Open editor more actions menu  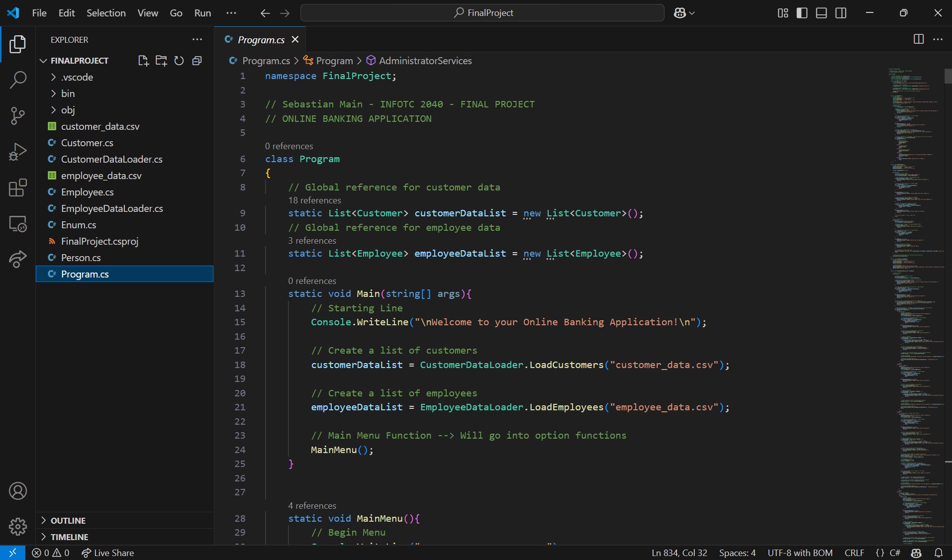pos(938,39)
